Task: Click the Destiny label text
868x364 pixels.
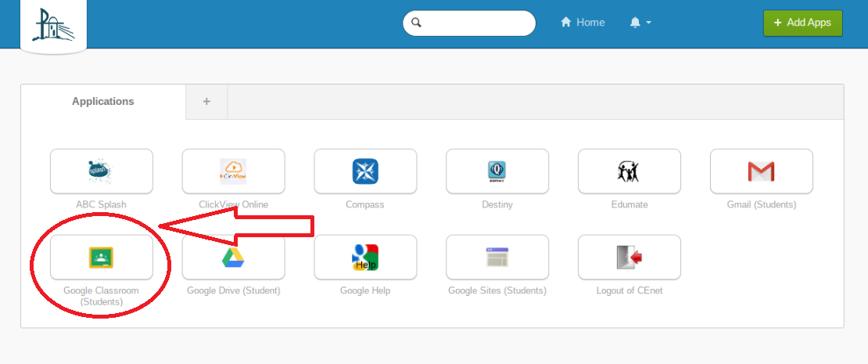Action: pyautogui.click(x=497, y=204)
